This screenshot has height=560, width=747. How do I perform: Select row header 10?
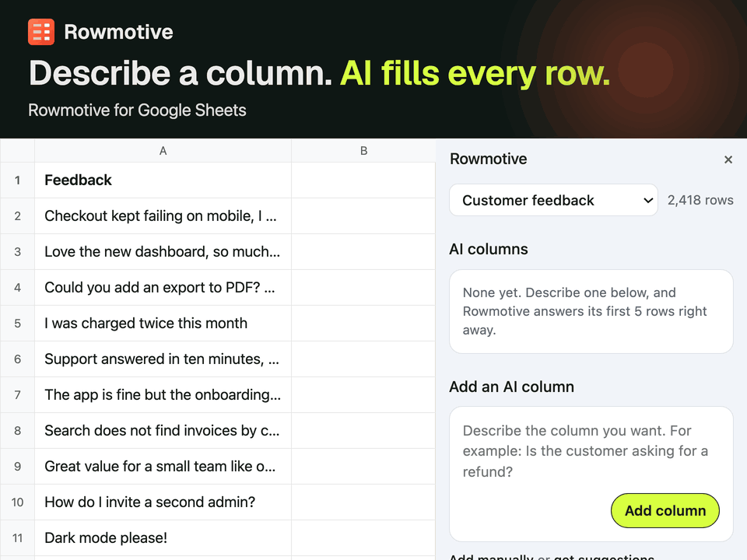coord(18,502)
